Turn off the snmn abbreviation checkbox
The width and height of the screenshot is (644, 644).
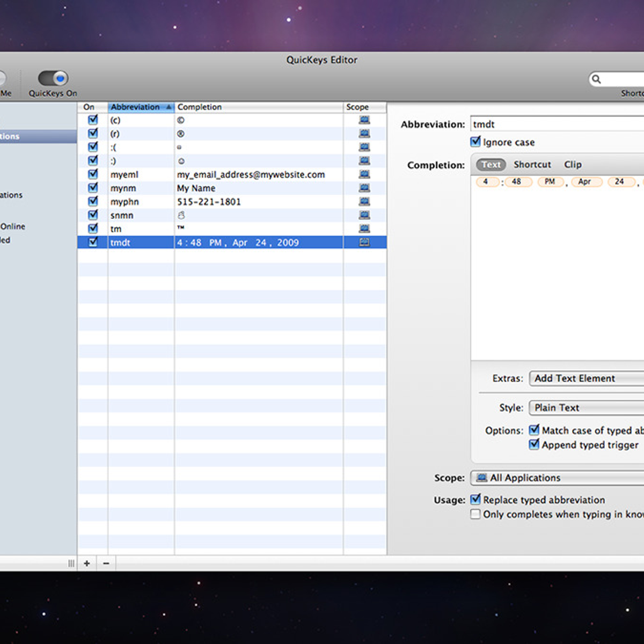(93, 215)
